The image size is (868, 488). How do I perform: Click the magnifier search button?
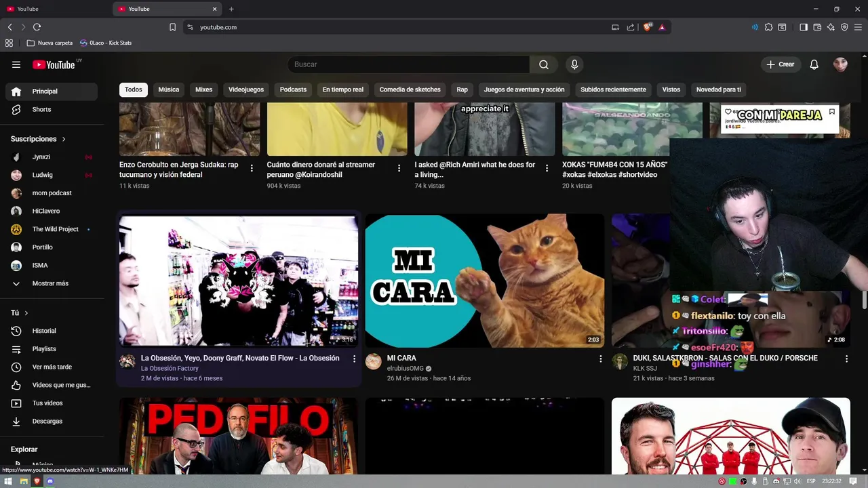click(544, 64)
